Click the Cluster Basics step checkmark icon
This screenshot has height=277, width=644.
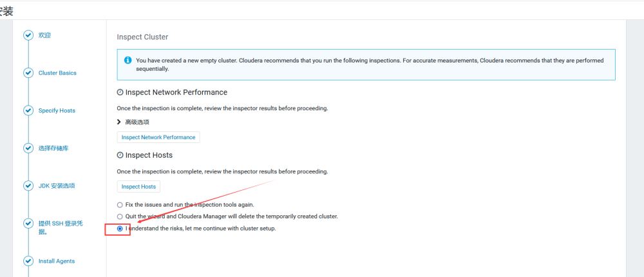pyautogui.click(x=28, y=73)
